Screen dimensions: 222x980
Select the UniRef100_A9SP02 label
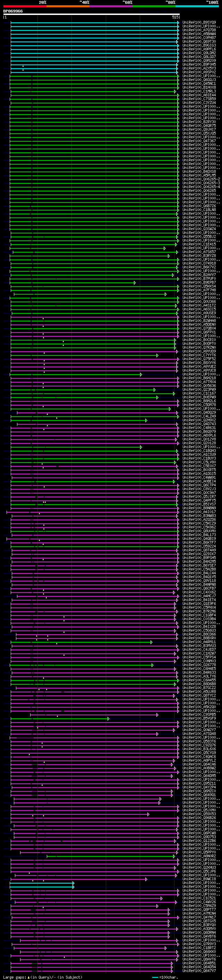point(199,72)
